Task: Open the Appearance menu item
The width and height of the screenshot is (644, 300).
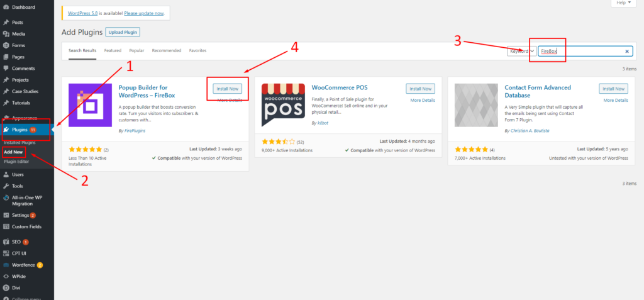Action: 25,118
